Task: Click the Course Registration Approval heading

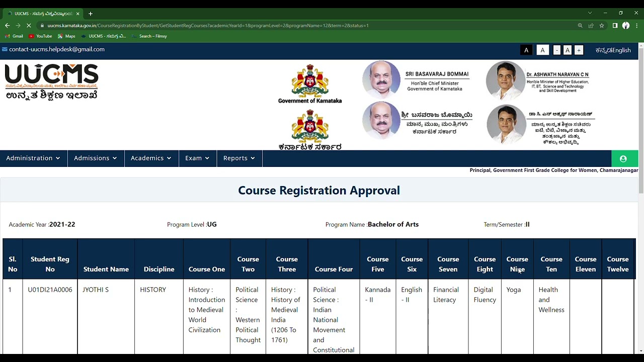Action: click(319, 191)
